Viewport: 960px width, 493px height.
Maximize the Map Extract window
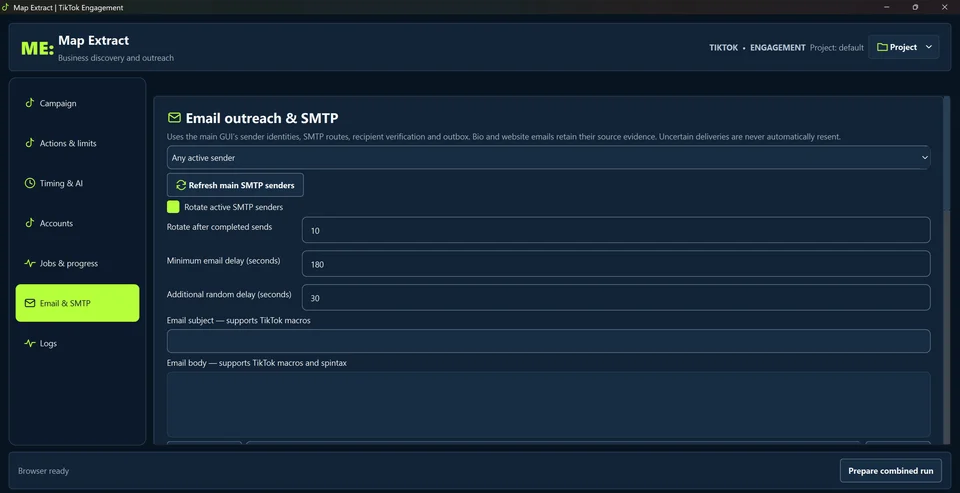click(915, 7)
